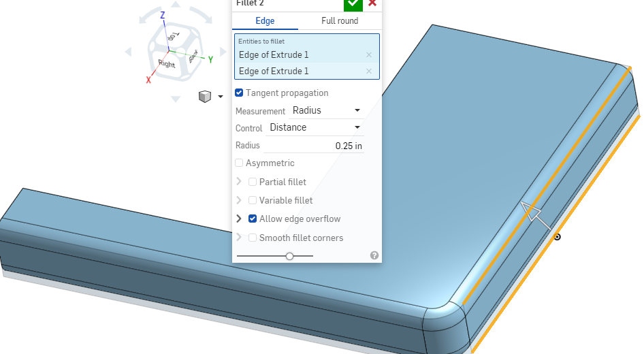644x354 pixels.
Task: Select second Edge of Extrude 1 row
Action: [306, 71]
